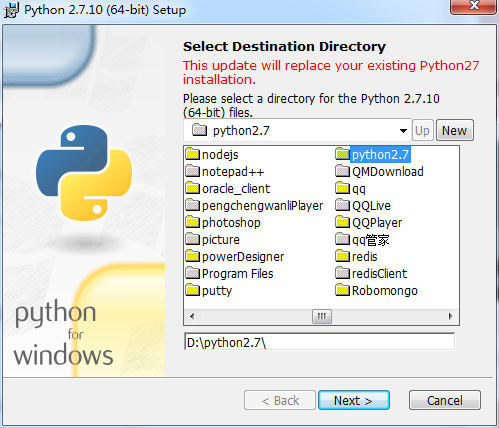The image size is (499, 428).
Task: Click the Robomongo folder icon
Action: (x=342, y=290)
